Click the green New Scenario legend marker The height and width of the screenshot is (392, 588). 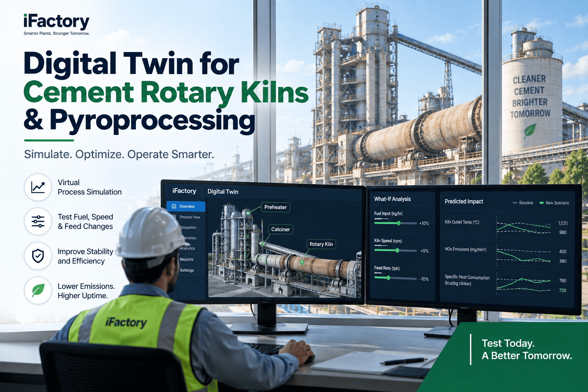(x=541, y=203)
